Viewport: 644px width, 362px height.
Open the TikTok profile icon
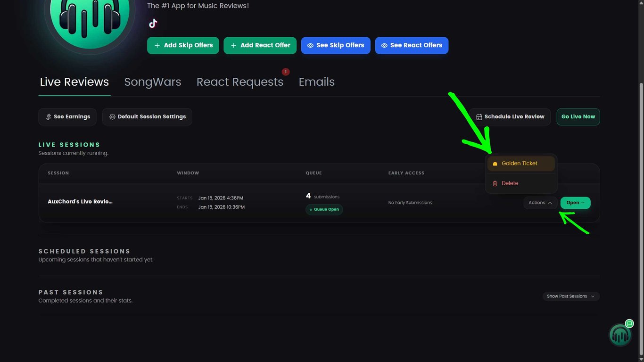pyautogui.click(x=153, y=24)
